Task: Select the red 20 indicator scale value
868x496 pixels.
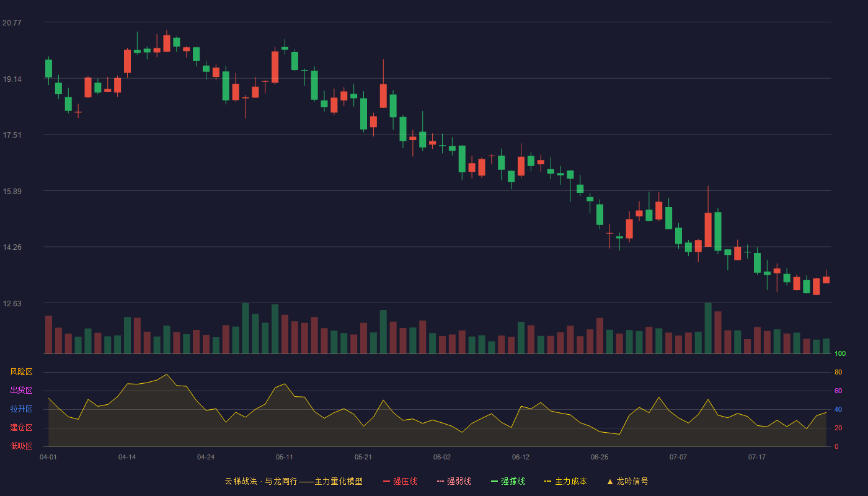Action: (838, 428)
